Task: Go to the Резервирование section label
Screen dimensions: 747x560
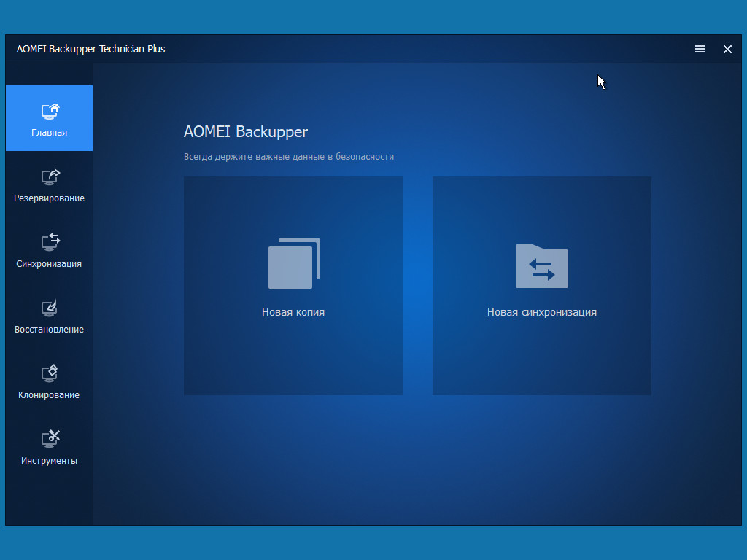Action: pos(49,198)
